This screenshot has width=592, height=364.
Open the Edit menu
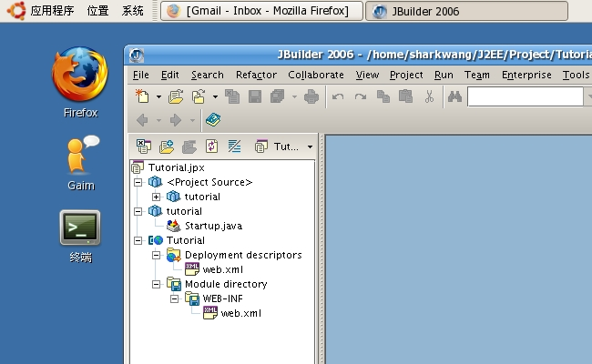170,75
